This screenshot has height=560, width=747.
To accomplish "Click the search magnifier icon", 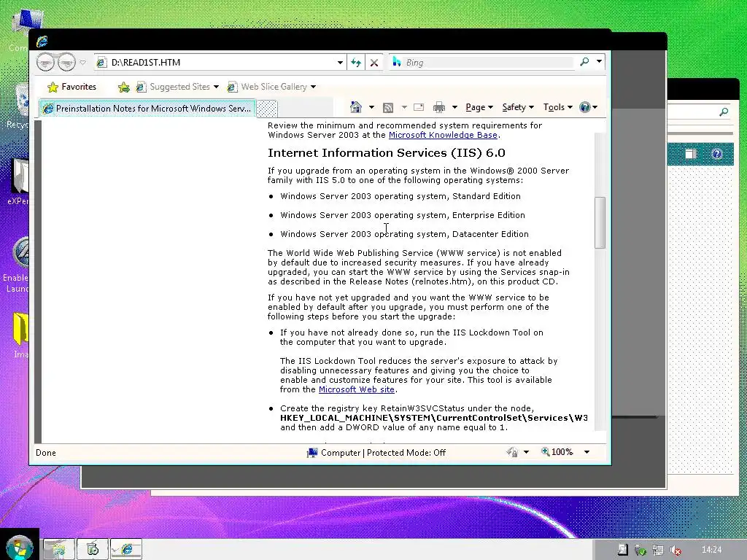I will point(584,62).
